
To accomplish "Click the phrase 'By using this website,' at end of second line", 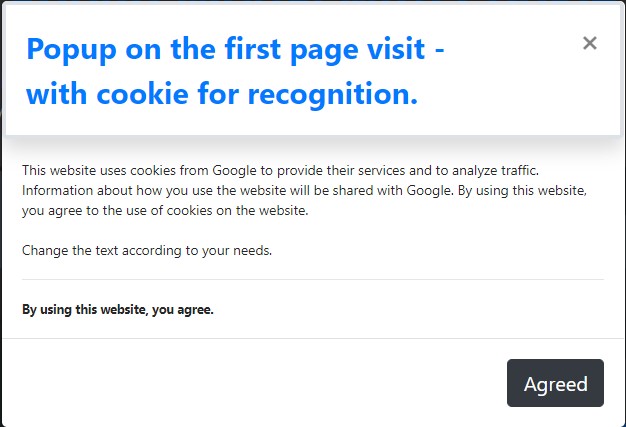I will (x=522, y=191).
